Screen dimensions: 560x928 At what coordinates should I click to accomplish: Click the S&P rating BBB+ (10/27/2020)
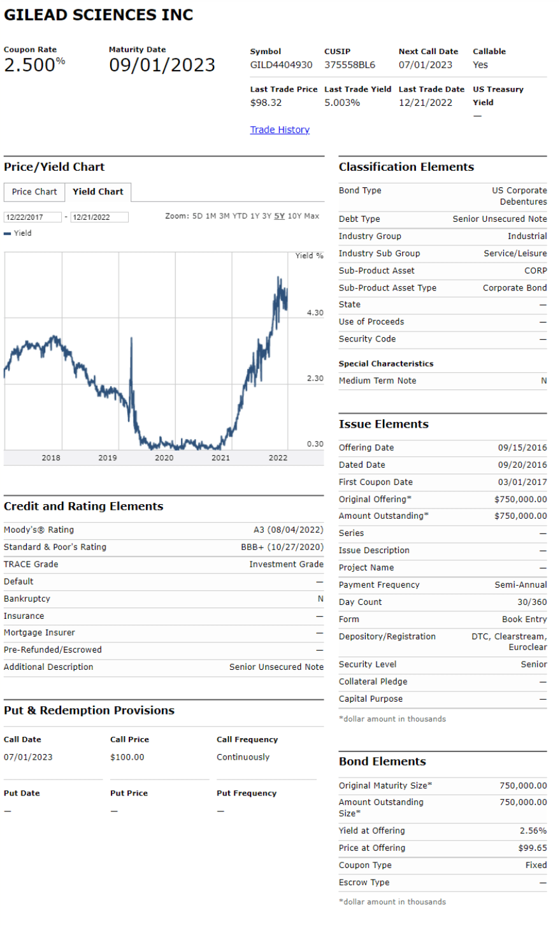(x=282, y=547)
